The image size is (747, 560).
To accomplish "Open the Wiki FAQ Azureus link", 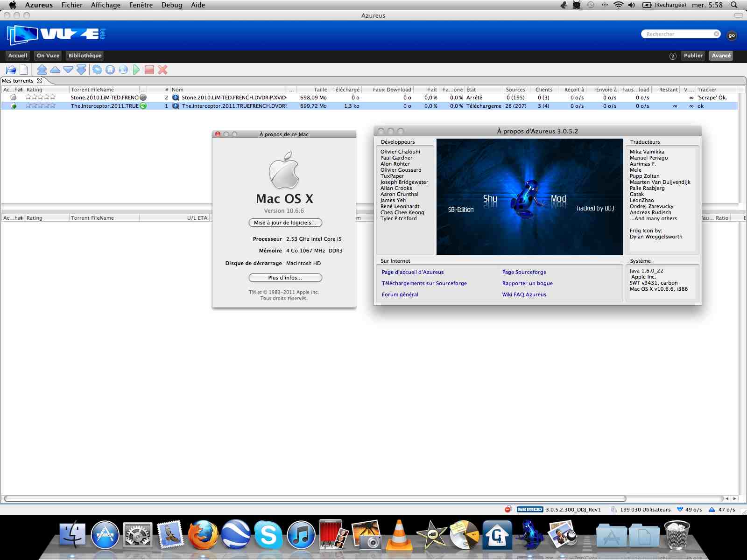I will pyautogui.click(x=524, y=294).
